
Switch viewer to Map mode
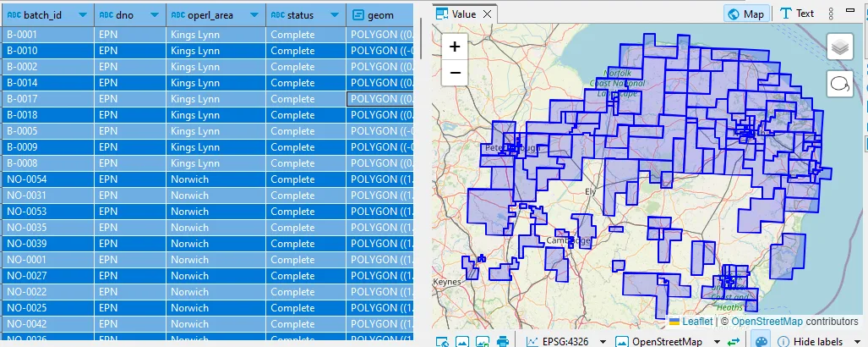(x=745, y=14)
